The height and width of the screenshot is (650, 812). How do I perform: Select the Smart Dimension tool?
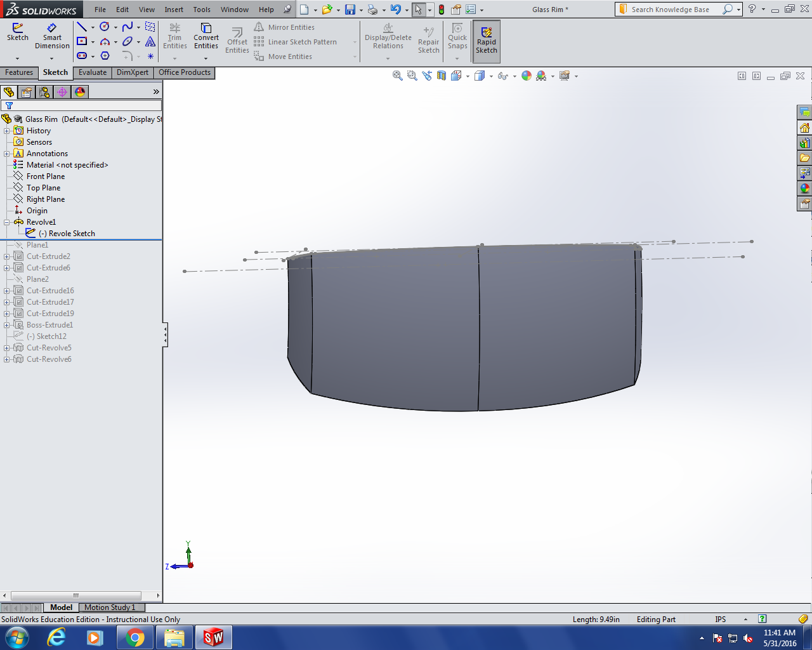[x=52, y=36]
